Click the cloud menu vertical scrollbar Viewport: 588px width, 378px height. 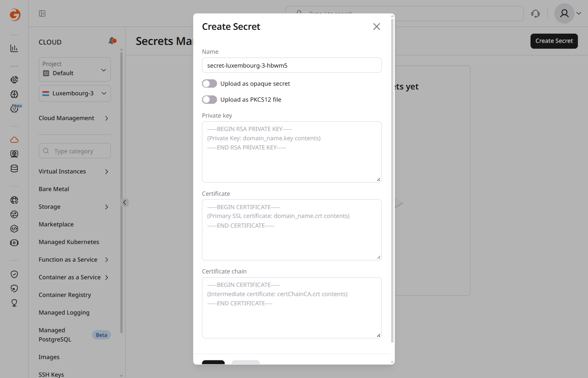click(121, 192)
